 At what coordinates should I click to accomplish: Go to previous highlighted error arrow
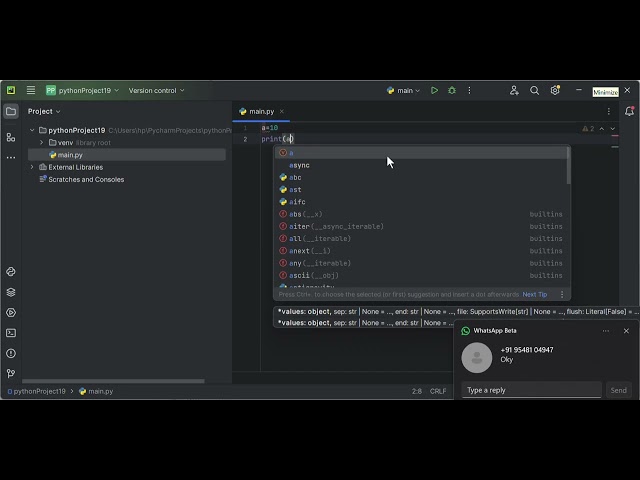(602, 129)
